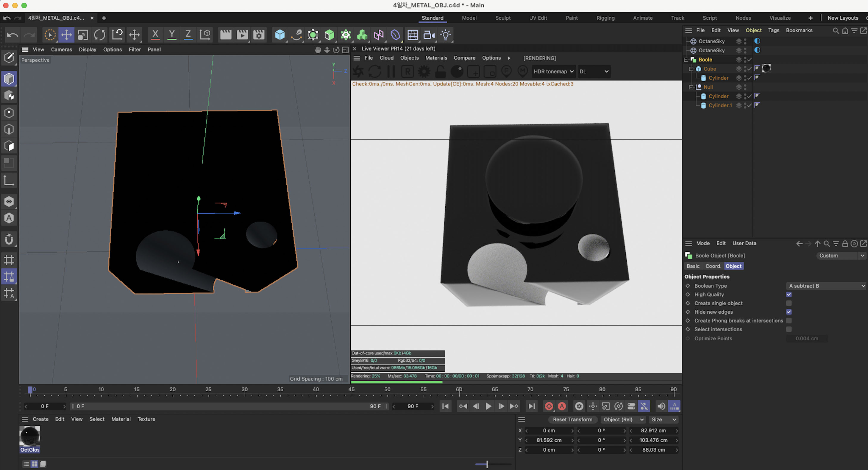The width and height of the screenshot is (868, 470).
Task: Open Object (Rel) coordinate dropdown
Action: coord(623,419)
